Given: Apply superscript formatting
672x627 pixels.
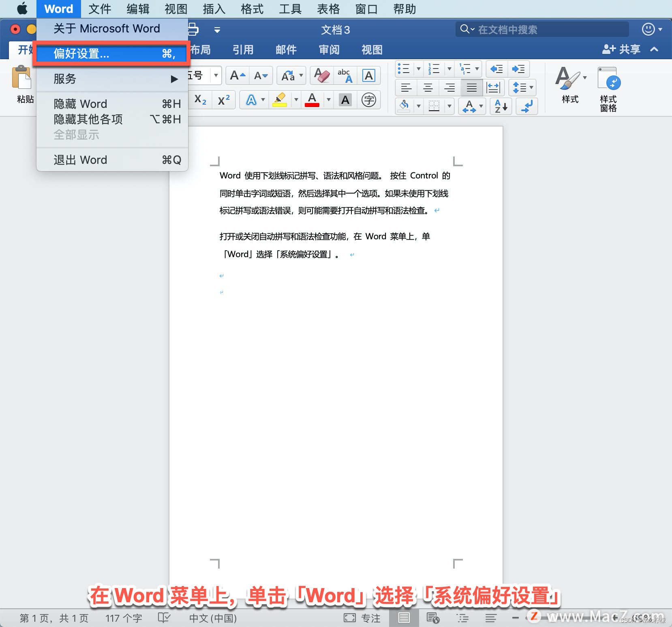Looking at the screenshot, I should point(224,100).
